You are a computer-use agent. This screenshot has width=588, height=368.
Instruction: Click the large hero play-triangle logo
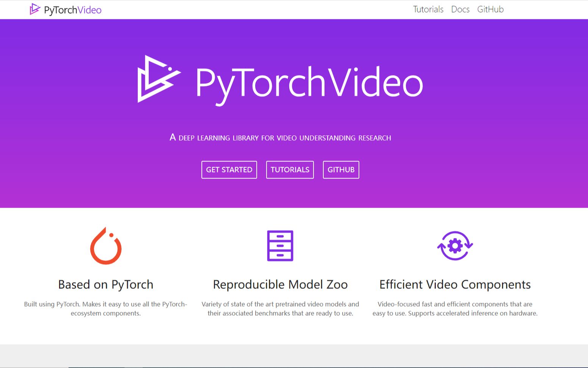point(159,79)
